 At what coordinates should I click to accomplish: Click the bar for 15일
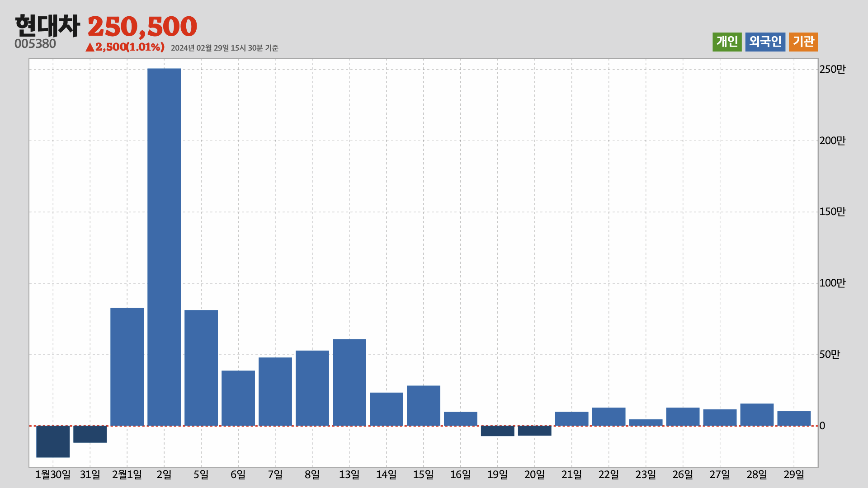tap(424, 406)
